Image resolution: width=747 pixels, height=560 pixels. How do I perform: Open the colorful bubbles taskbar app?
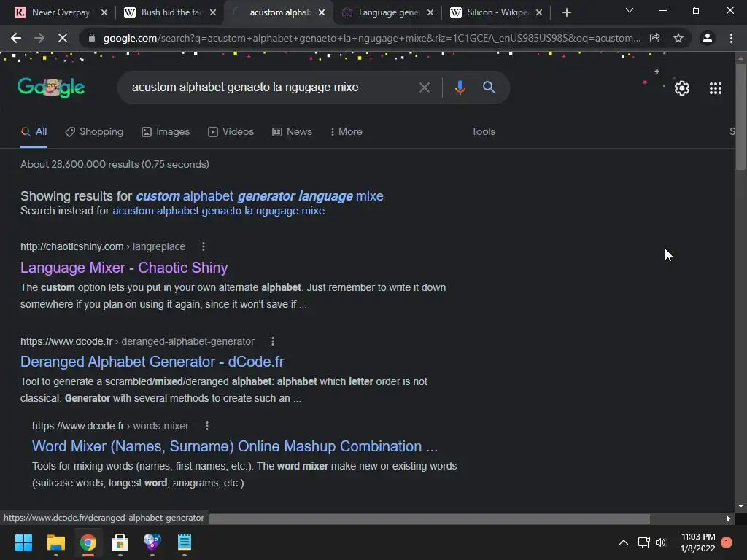(152, 542)
